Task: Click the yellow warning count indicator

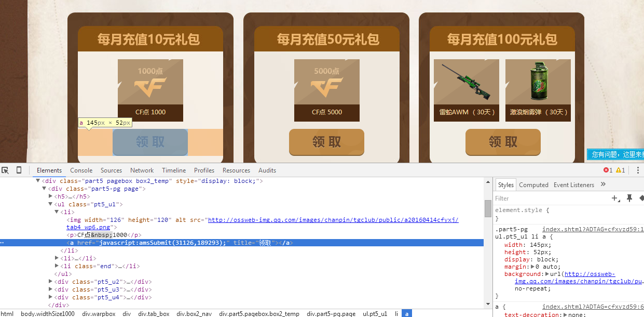Action: tap(620, 170)
